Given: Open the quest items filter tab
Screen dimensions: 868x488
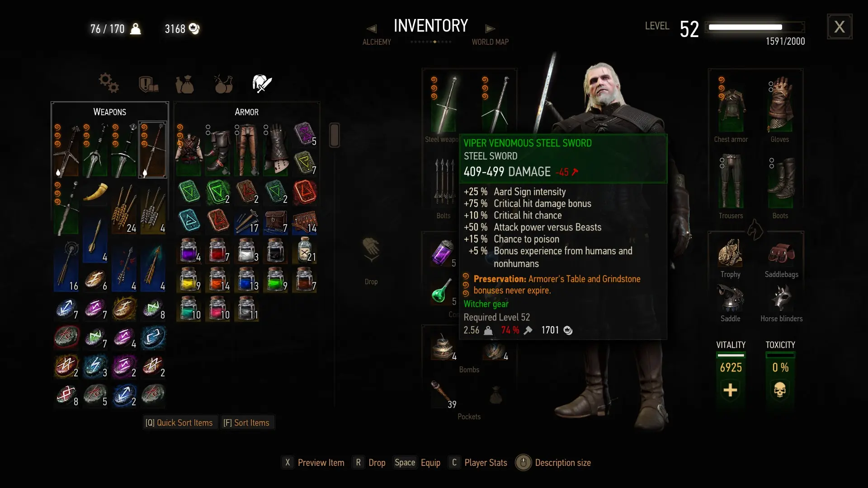Looking at the screenshot, I should (x=148, y=84).
